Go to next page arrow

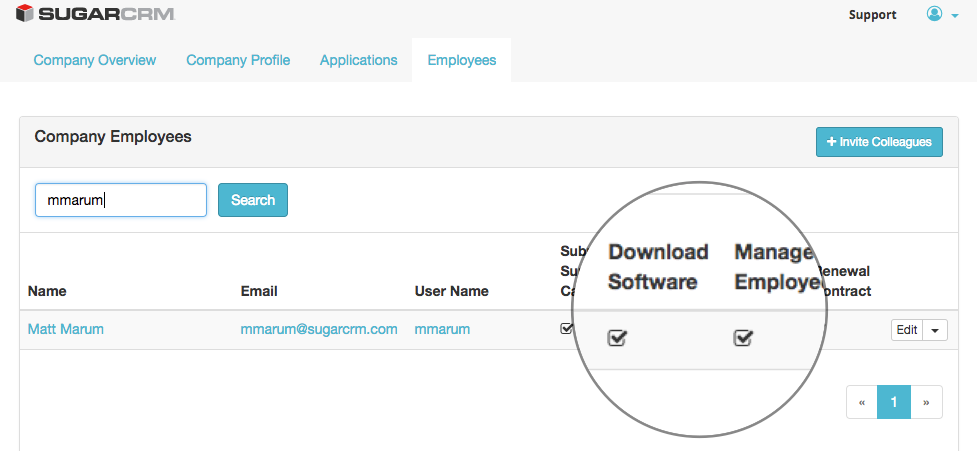click(x=927, y=402)
